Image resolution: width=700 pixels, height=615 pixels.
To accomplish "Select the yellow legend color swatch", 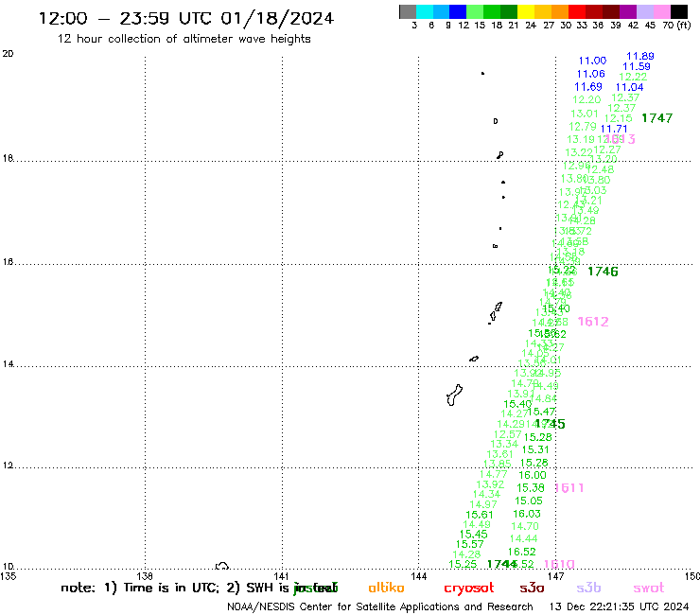I will pyautogui.click(x=526, y=11).
